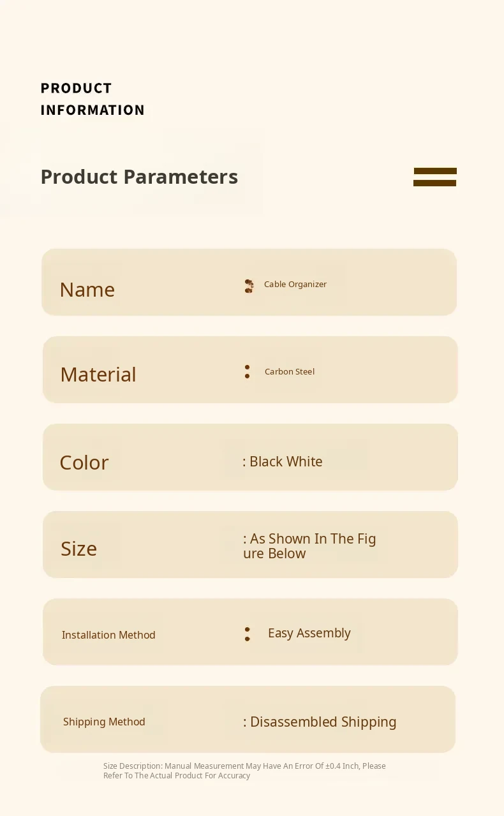The height and width of the screenshot is (816, 504).
Task: Select the Shipping Method label
Action: click(x=104, y=722)
